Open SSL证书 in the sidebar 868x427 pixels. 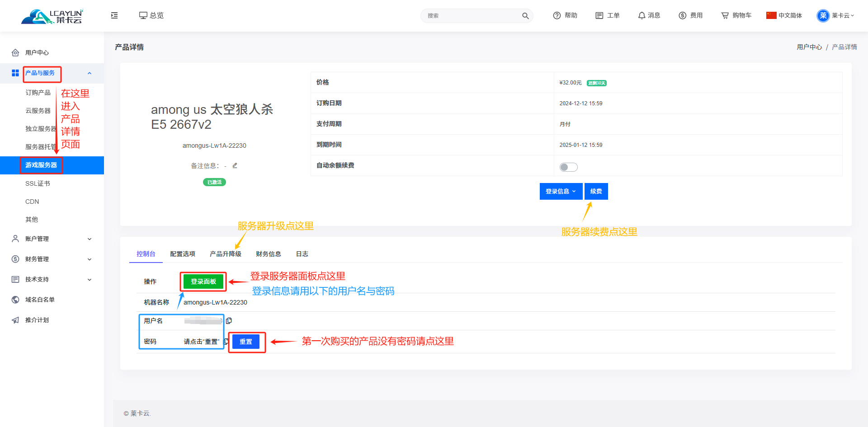[x=38, y=183]
